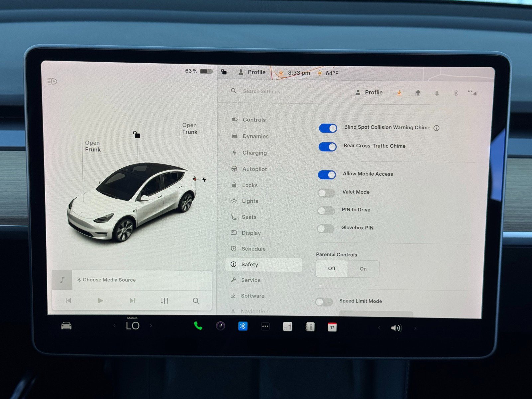Set Parental Controls to On
Image resolution: width=532 pixels, height=399 pixels.
(363, 269)
